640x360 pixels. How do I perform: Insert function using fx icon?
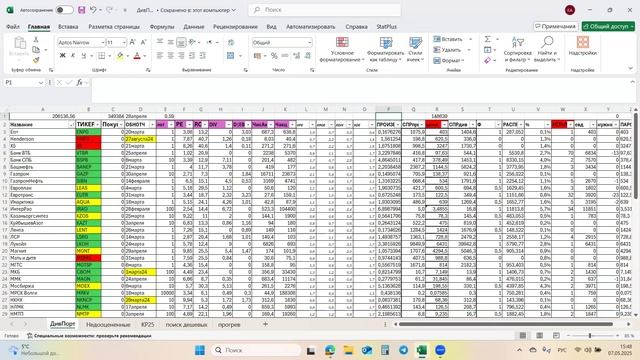point(80,82)
